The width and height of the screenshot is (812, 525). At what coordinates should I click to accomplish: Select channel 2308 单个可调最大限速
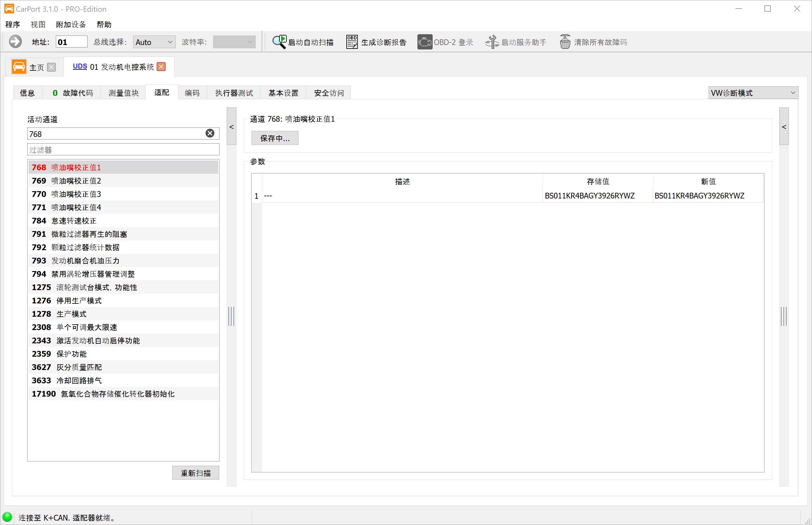pos(123,327)
